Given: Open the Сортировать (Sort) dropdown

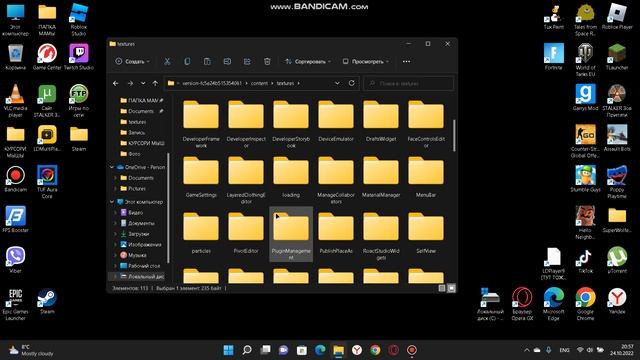Looking at the screenshot, I should (308, 61).
